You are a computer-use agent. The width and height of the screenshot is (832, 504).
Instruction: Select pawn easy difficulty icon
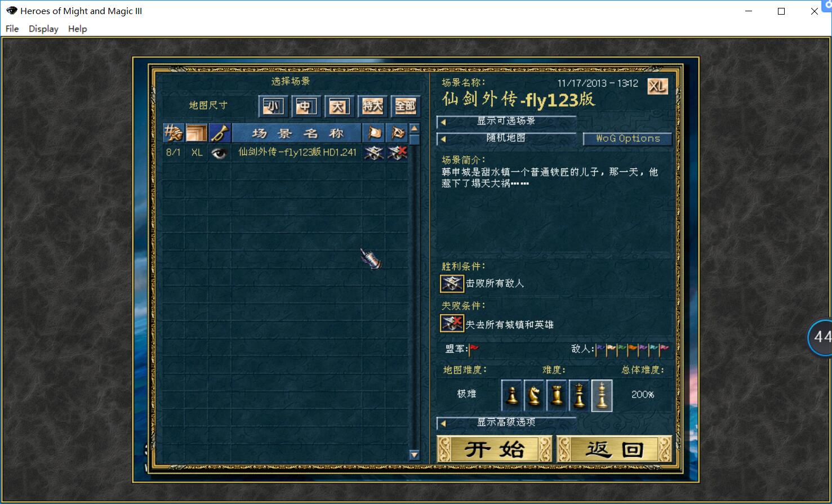click(511, 395)
